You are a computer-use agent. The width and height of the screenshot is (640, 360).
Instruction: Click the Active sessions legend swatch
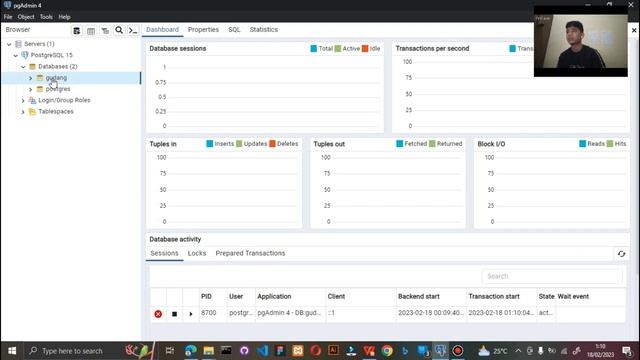[338, 49]
